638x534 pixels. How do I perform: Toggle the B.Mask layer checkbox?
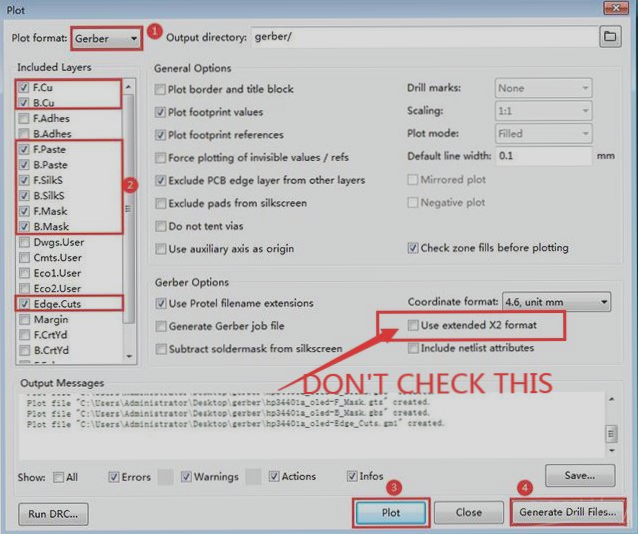click(23, 226)
